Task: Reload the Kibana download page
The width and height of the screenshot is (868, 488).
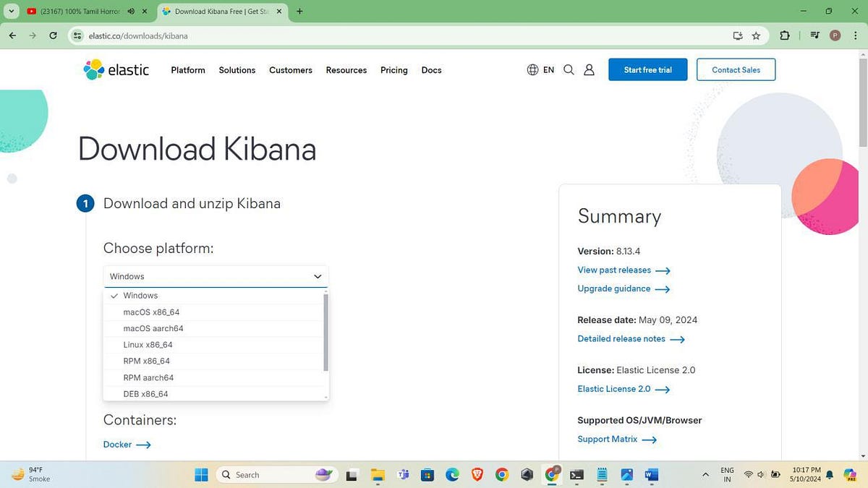Action: (52, 35)
